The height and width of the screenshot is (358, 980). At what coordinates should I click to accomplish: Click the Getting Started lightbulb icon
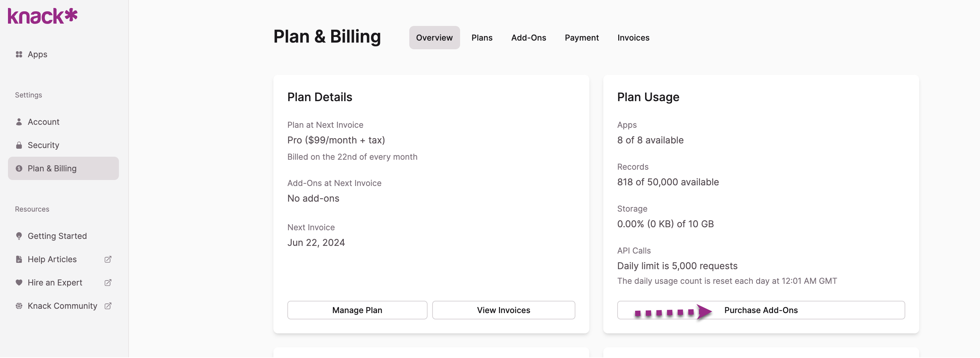pos(19,236)
